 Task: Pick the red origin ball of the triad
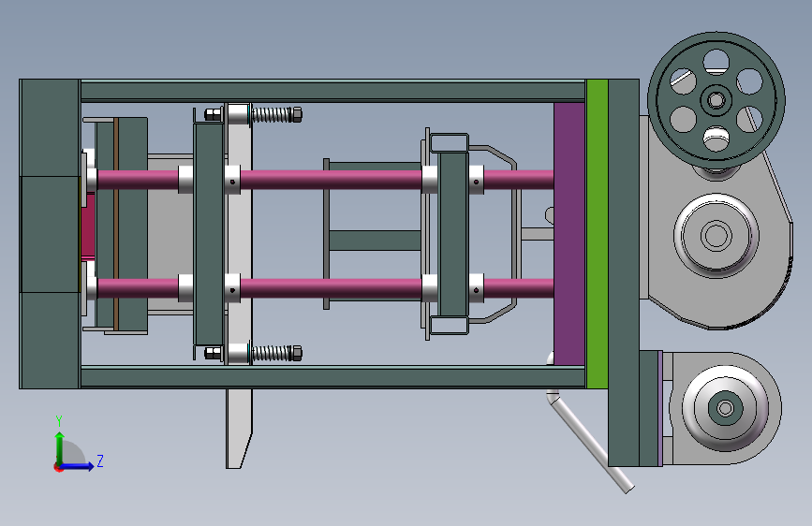[57, 467]
